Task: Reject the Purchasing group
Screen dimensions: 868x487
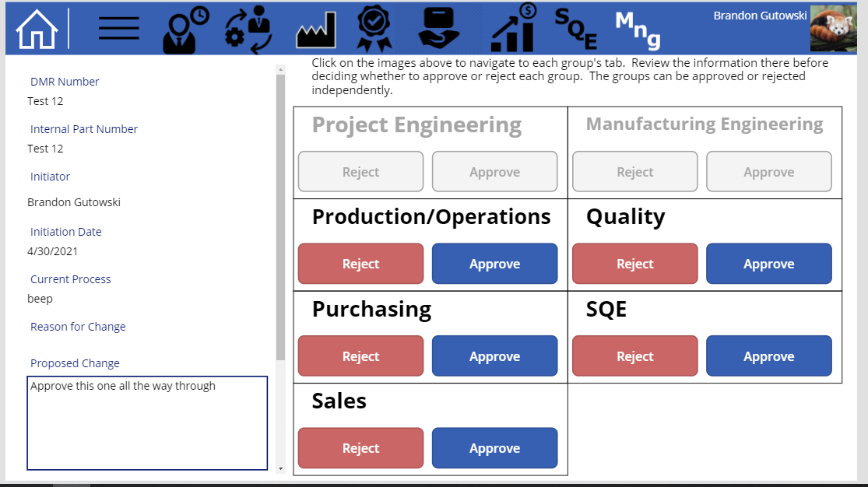Action: (360, 356)
